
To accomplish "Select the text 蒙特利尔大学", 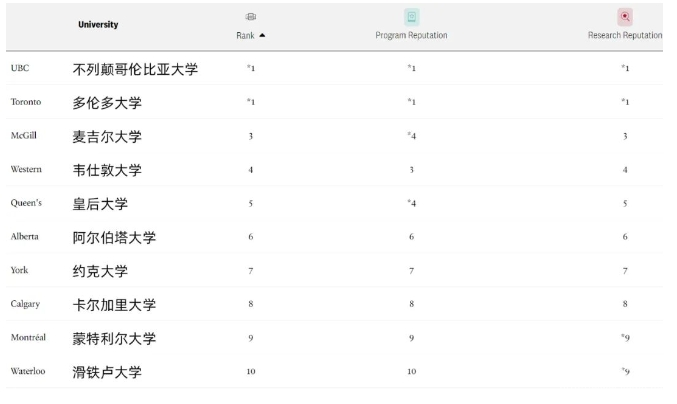I will click(x=114, y=338).
